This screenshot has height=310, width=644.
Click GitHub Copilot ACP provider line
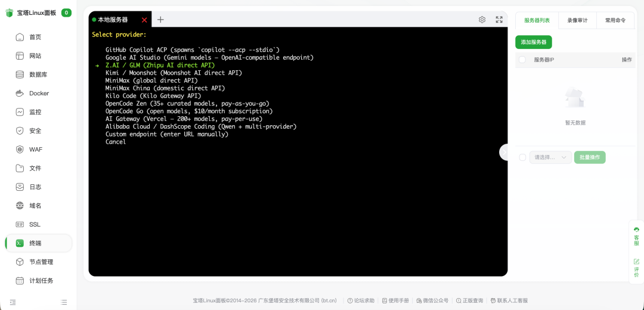click(x=193, y=49)
